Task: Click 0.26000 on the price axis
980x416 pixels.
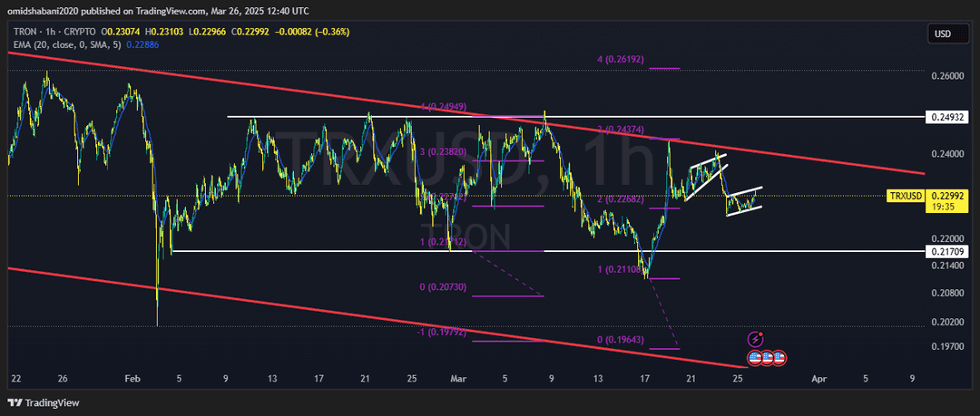Action: click(946, 76)
